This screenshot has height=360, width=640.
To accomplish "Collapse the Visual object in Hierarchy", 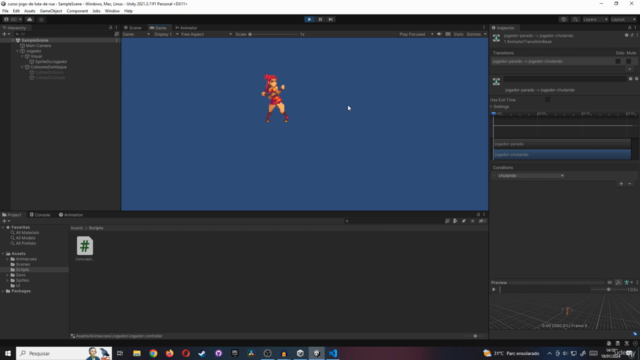I will [22, 56].
